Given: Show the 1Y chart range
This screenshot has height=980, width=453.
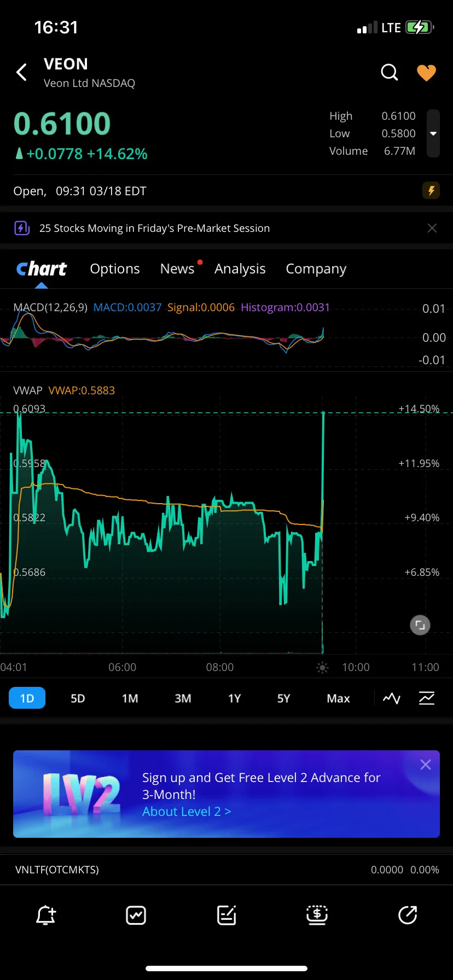Looking at the screenshot, I should [x=234, y=698].
